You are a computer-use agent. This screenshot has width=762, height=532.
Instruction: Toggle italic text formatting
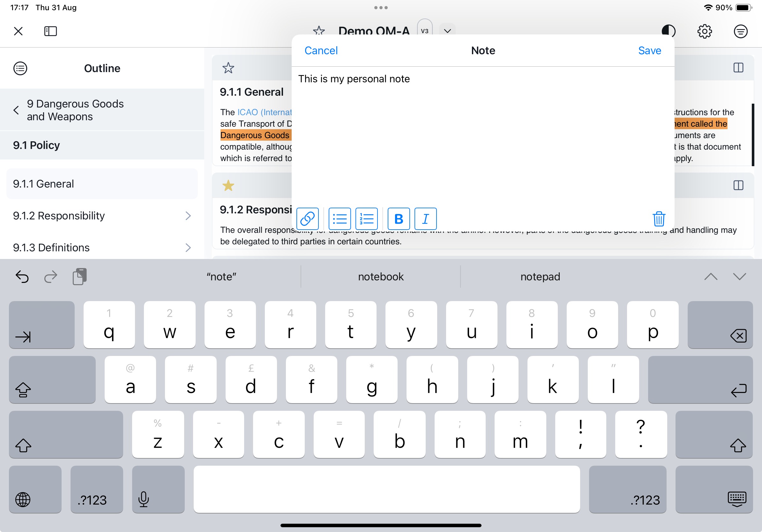425,218
